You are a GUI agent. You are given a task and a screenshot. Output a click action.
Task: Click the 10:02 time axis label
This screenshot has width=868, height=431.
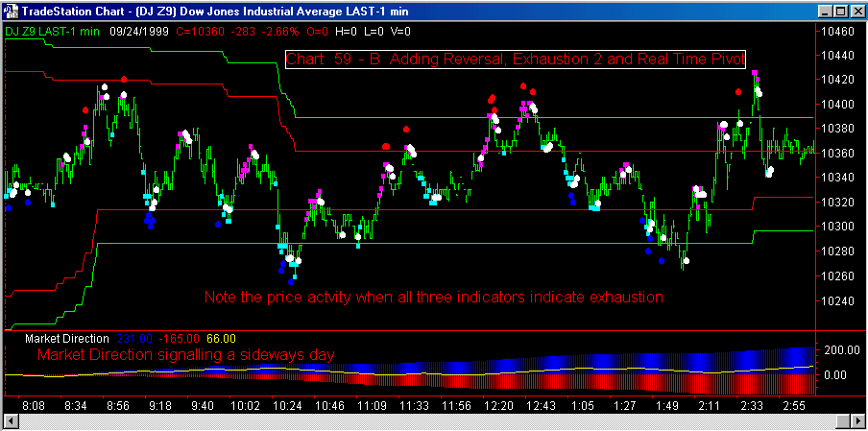[x=245, y=405]
